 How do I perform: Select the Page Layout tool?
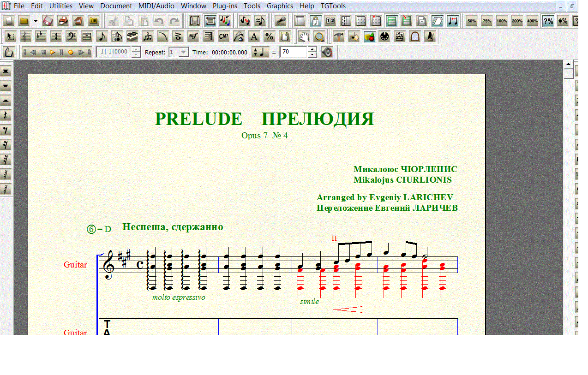pyautogui.click(x=284, y=36)
